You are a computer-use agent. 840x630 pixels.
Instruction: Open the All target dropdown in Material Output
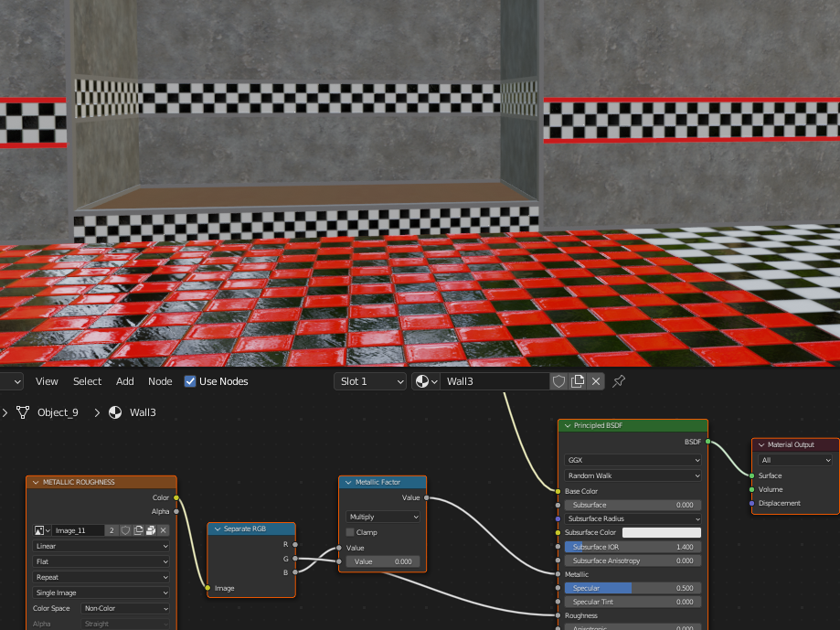tap(795, 460)
